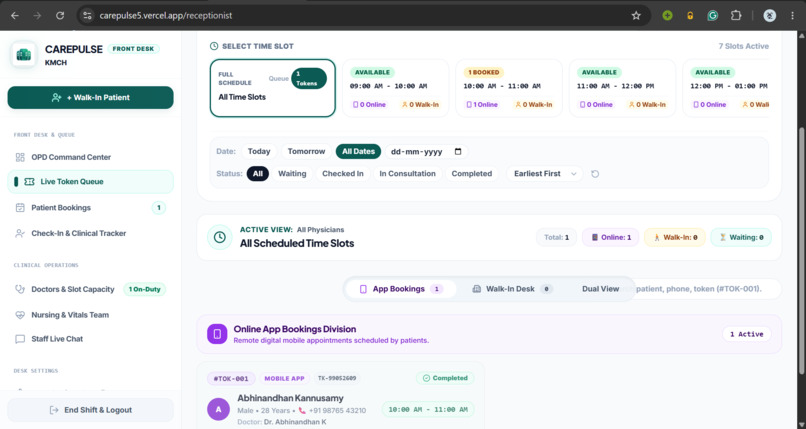
Task: Click Check-In & Clinical Tracker person icon
Action: (x=20, y=233)
